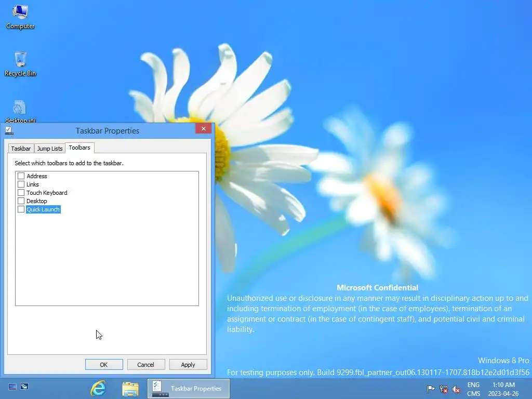Image resolution: width=532 pixels, height=399 pixels.
Task: Close the Taskbar Properties dialog
Action: [203, 129]
